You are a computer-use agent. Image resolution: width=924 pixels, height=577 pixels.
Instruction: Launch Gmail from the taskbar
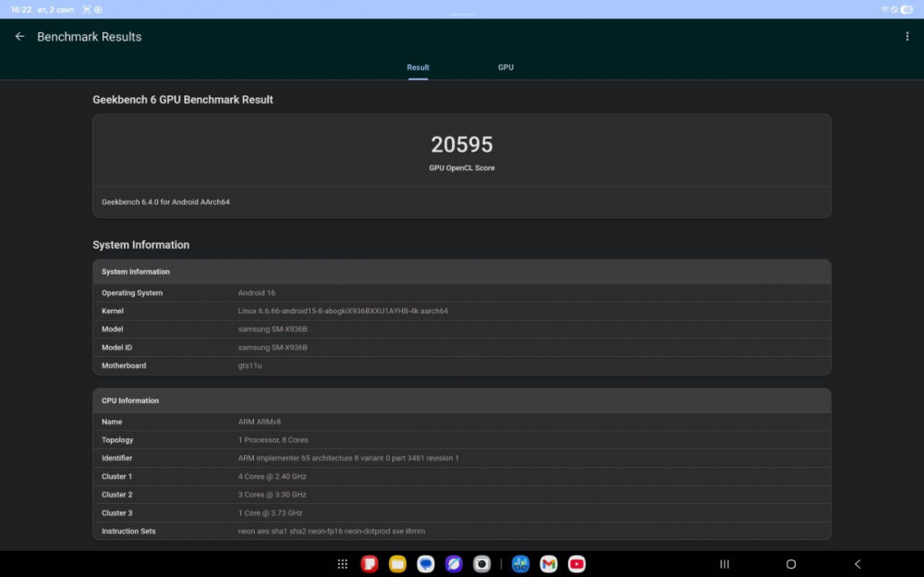coord(549,564)
